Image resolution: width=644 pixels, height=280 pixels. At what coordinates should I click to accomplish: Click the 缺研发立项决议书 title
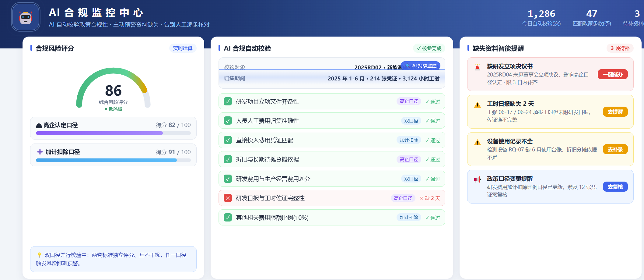(x=510, y=66)
